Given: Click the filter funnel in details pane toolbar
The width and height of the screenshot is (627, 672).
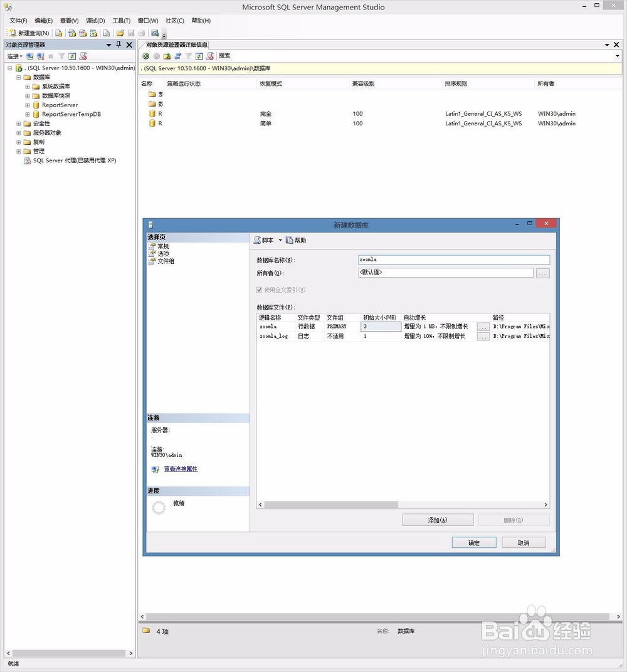Looking at the screenshot, I should pyautogui.click(x=189, y=56).
